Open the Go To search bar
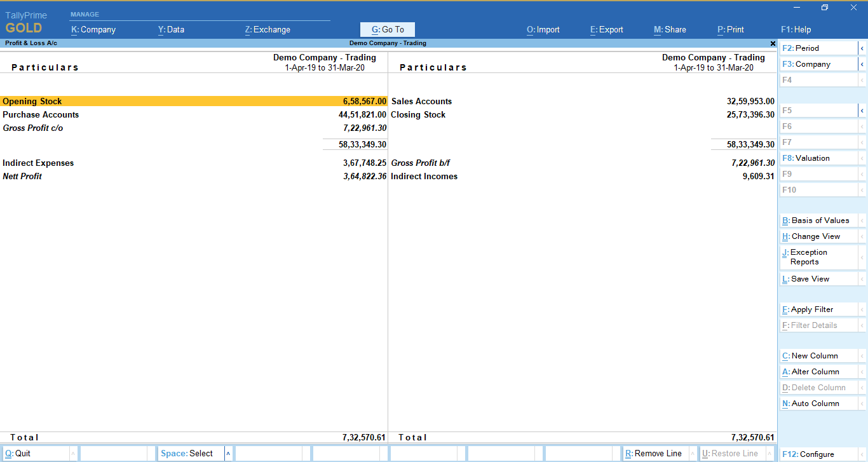Image resolution: width=868 pixels, height=462 pixels. click(387, 29)
